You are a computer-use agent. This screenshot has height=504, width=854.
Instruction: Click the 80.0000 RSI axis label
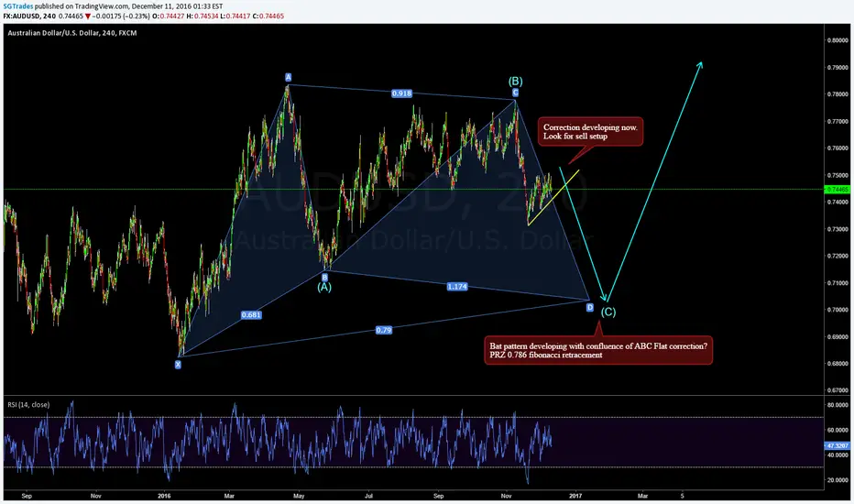point(838,405)
